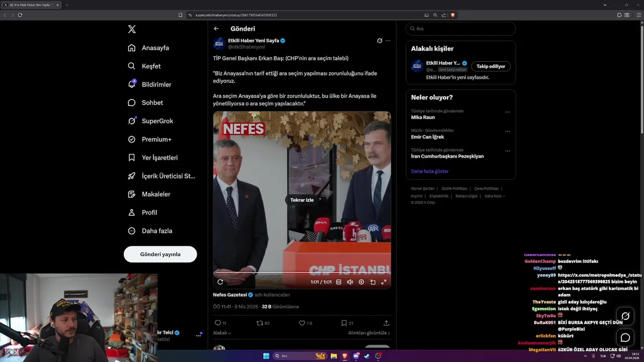Click the Takip ediliyor button
The width and height of the screenshot is (644, 362).
[x=491, y=66]
